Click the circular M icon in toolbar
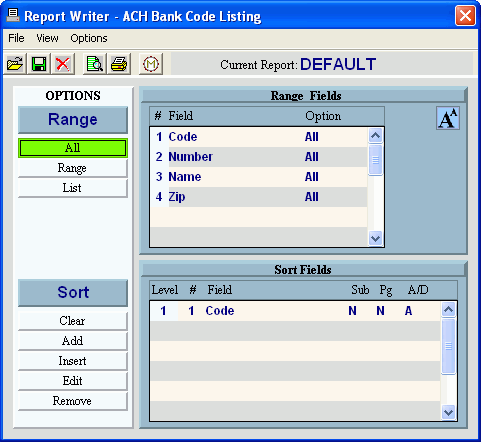This screenshot has height=442, width=481. pyautogui.click(x=151, y=64)
